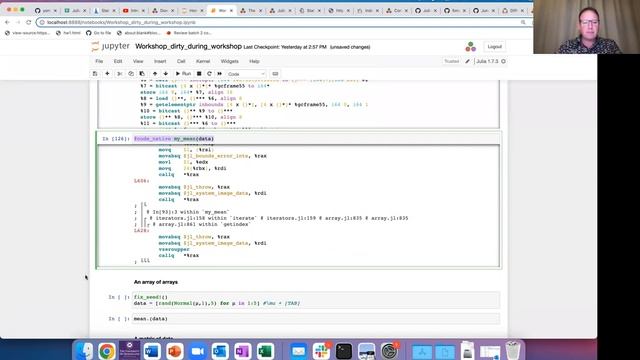Click the 'An array of arrays' heading
The image size is (640, 360).
click(x=156, y=282)
